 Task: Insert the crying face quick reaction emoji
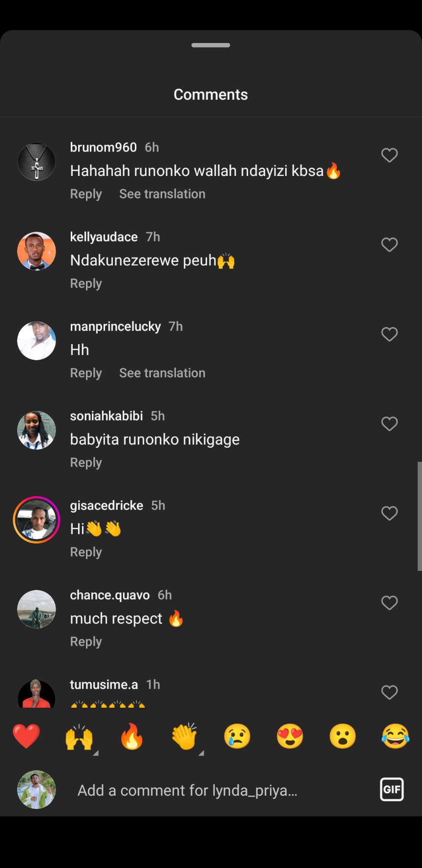pos(237,737)
